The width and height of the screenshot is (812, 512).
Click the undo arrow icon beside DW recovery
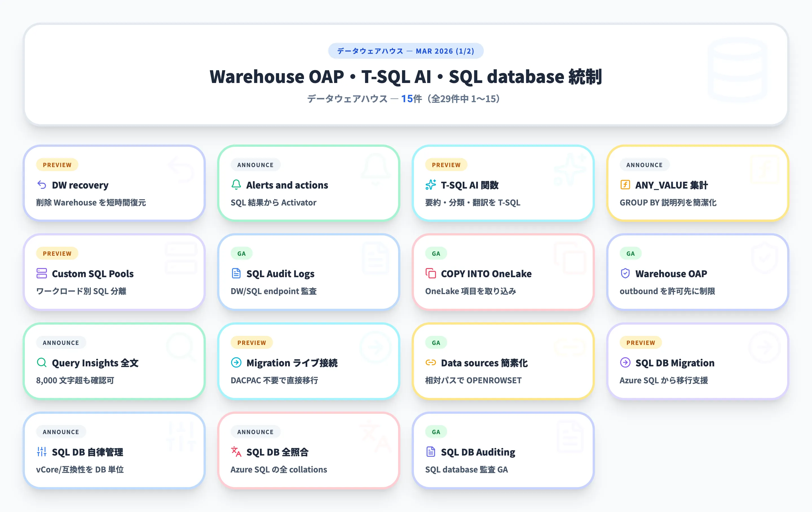(42, 185)
